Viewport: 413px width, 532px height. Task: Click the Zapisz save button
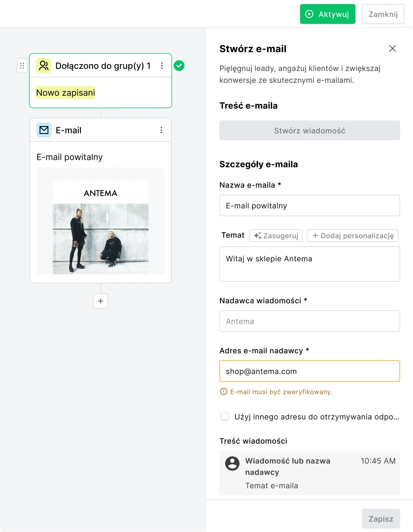pyautogui.click(x=381, y=519)
